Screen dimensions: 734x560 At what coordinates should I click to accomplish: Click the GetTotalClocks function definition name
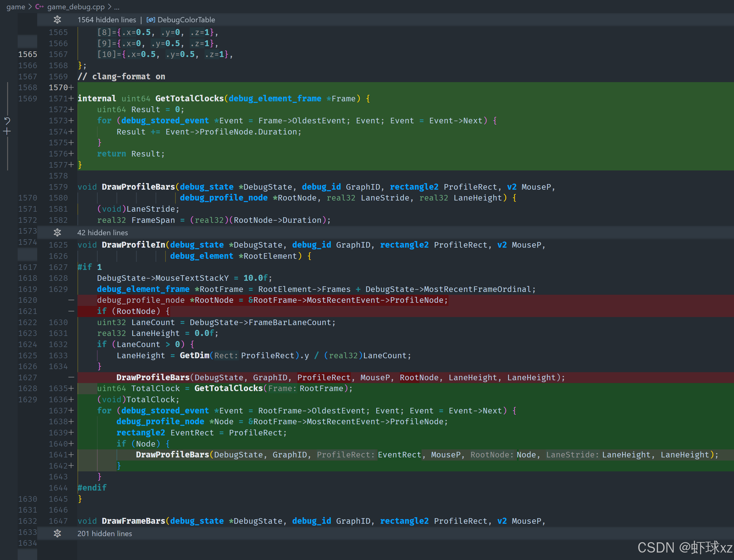pos(189,99)
